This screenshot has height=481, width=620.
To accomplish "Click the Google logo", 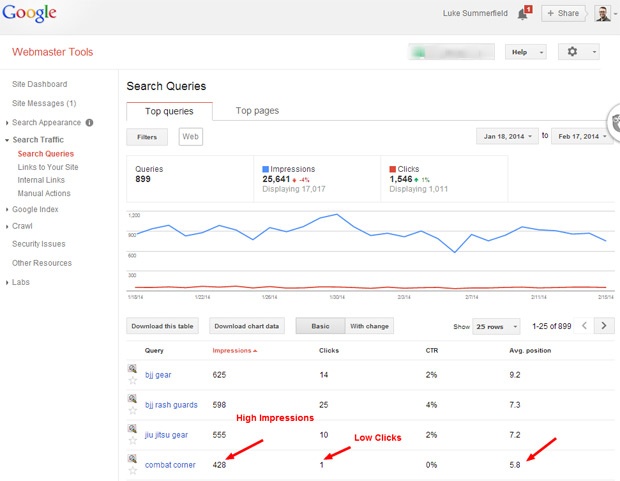I will (29, 13).
